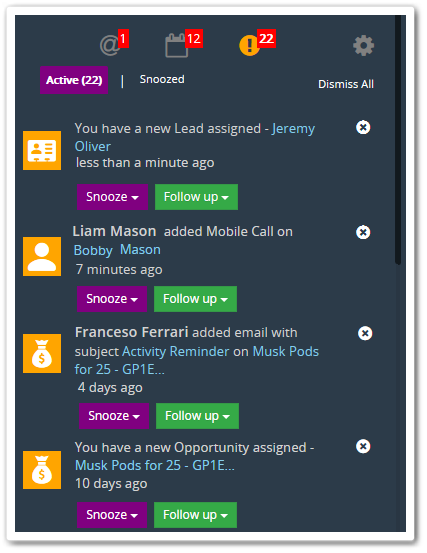Click the money bag icon beside new Opportunity

coord(42,470)
